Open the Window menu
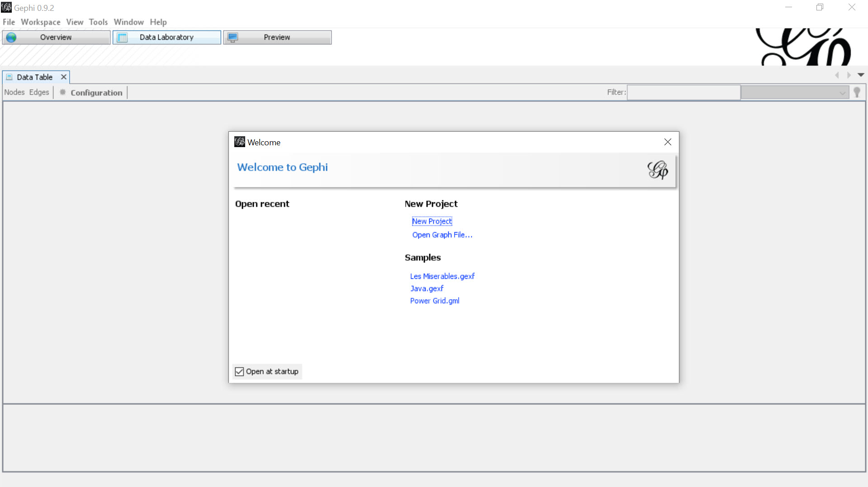The image size is (868, 487). (128, 22)
